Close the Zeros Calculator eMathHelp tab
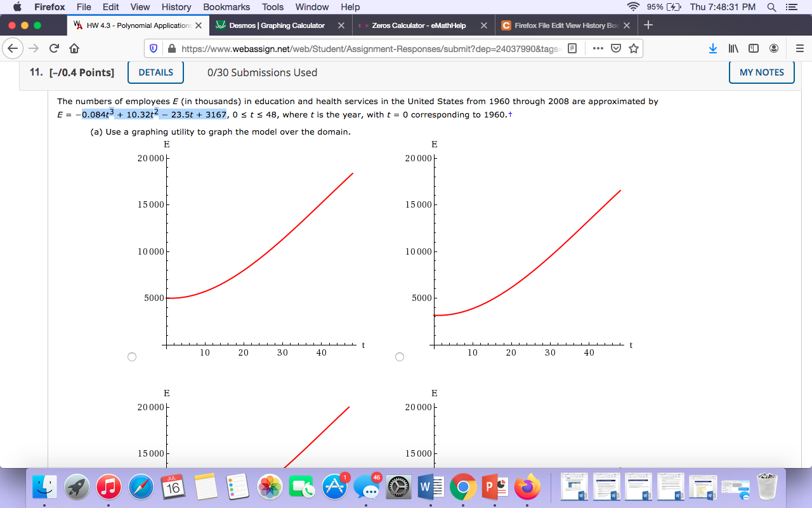This screenshot has height=508, width=812. click(484, 25)
